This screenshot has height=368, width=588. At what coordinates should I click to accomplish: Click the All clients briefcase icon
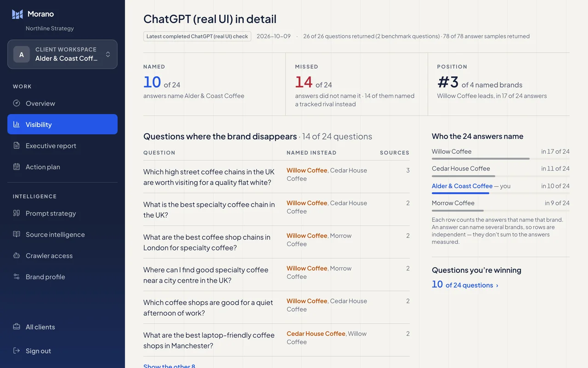[17, 327]
